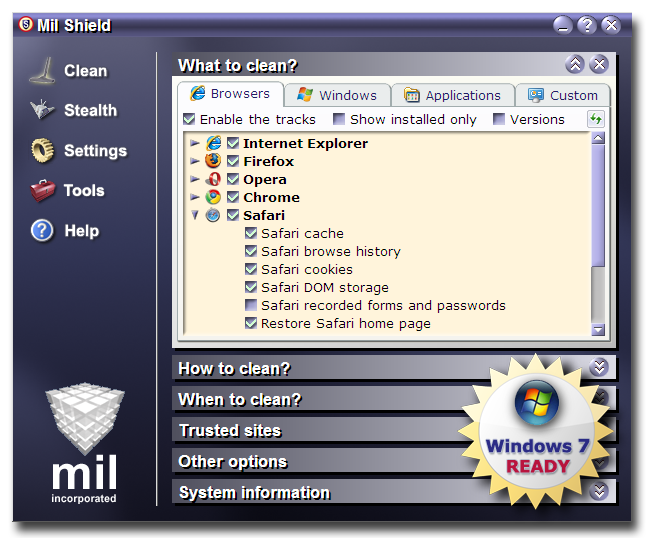Open the Clean section broom icon
Image resolution: width=650 pixels, height=538 pixels.
pos(43,71)
